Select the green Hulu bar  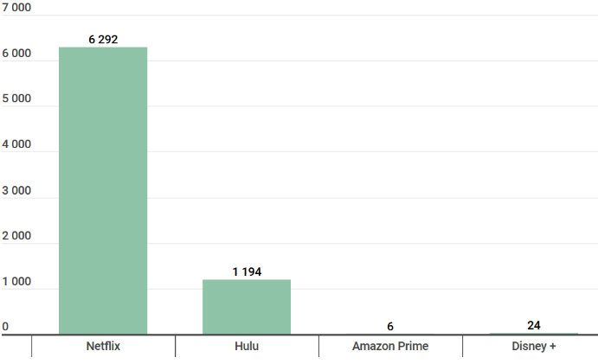(x=247, y=307)
